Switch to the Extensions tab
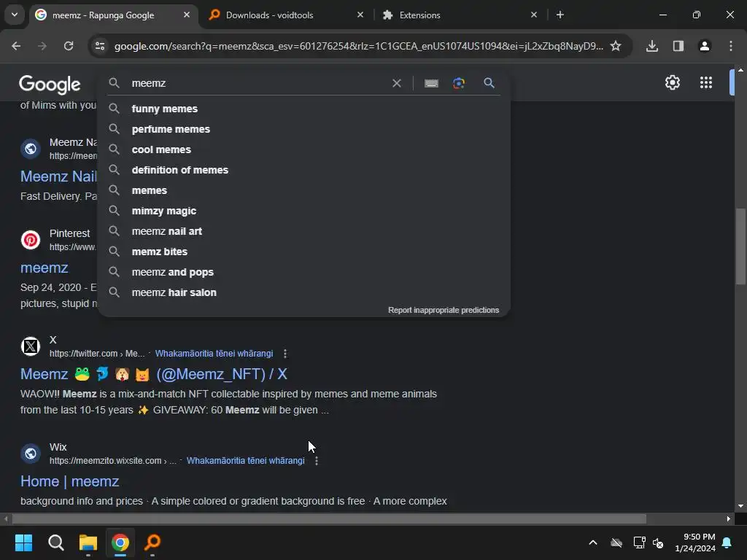 (x=460, y=15)
